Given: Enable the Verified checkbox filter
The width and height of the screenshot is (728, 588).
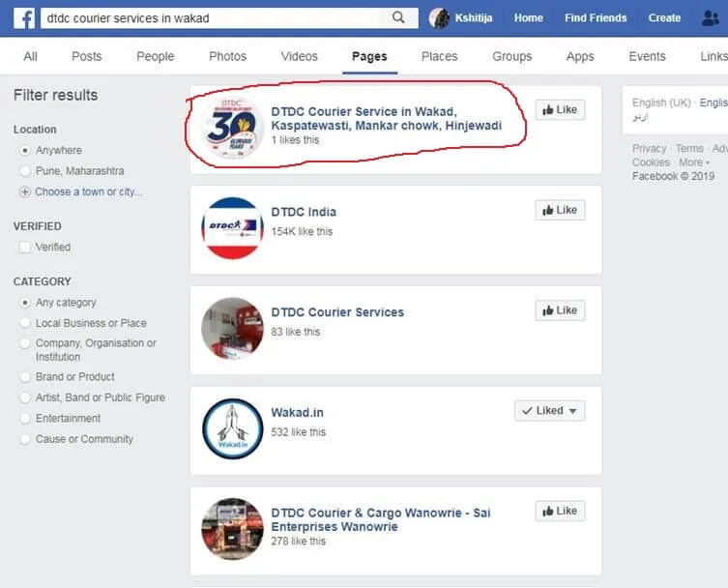Looking at the screenshot, I should pyautogui.click(x=25, y=247).
